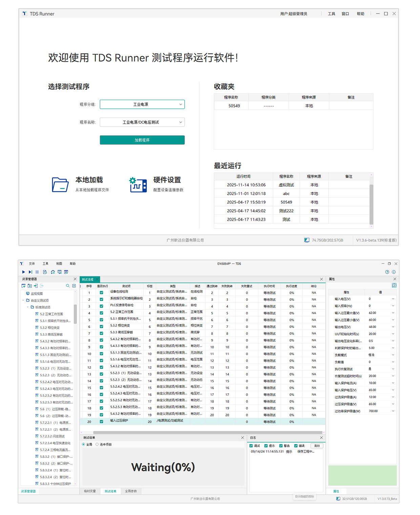Open 硬件设置 hardware settings icon
Image resolution: width=420 pixels, height=515 pixels.
(138, 185)
